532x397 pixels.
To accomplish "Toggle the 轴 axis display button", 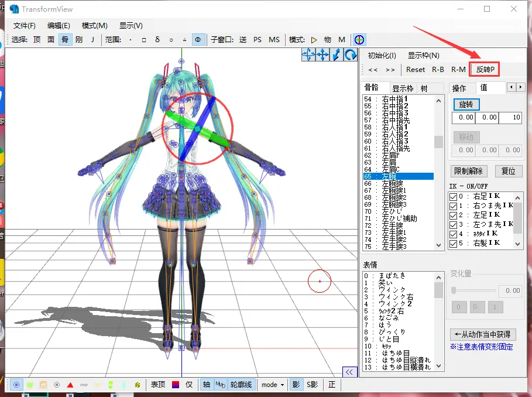I will coord(207,385).
